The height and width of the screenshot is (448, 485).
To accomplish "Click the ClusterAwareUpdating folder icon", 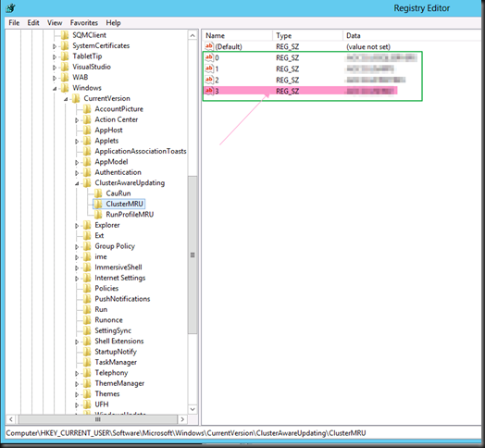I will pyautogui.click(x=87, y=183).
